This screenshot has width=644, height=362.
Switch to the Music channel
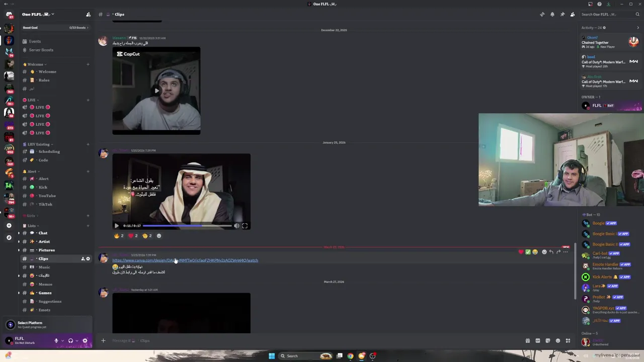(55, 267)
